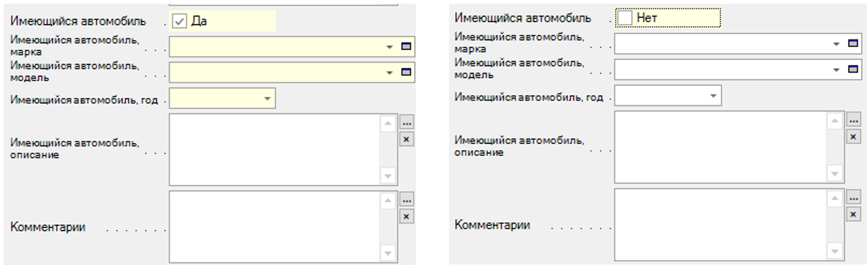Open the yellow год dropdown
This screenshot has width=868, height=265.
(267, 98)
